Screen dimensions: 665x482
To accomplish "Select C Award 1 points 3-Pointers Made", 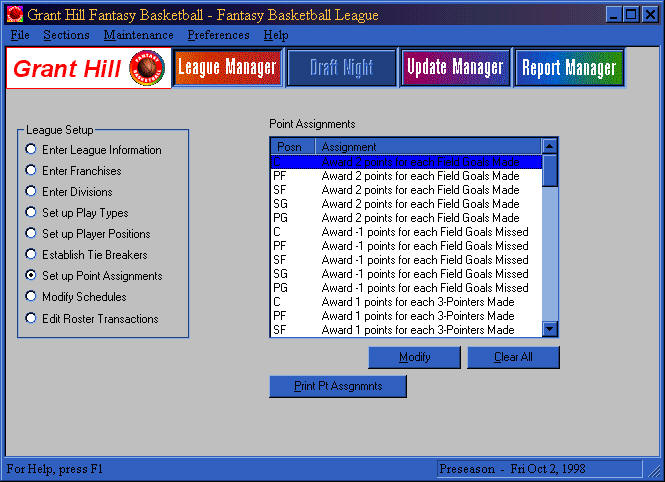I will [406, 302].
